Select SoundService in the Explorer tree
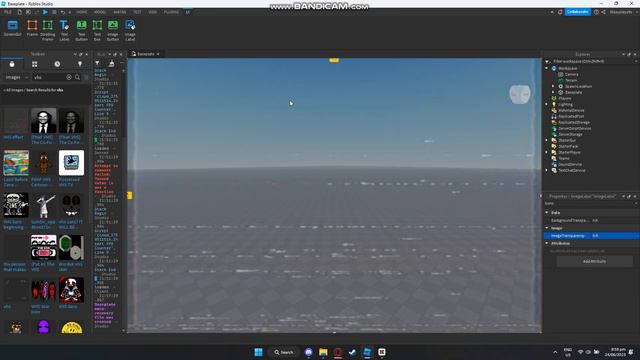 point(570,164)
